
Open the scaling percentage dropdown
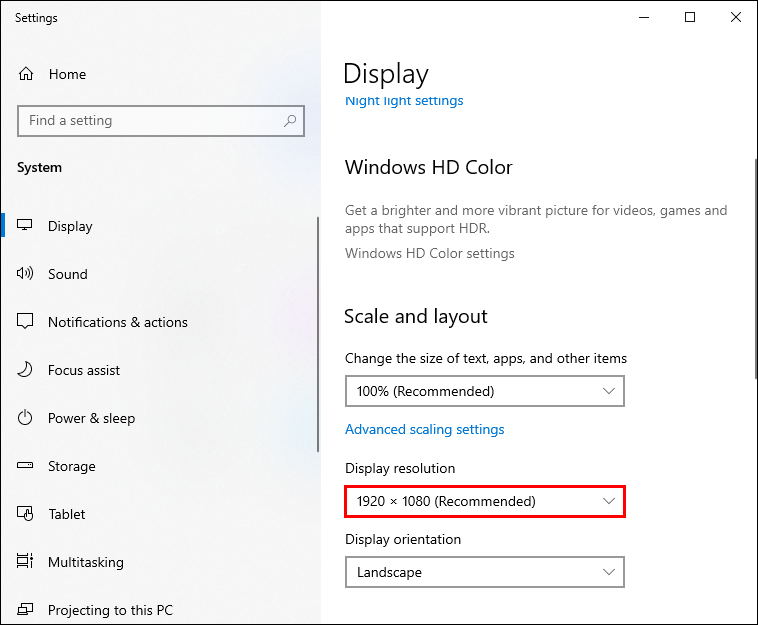484,391
